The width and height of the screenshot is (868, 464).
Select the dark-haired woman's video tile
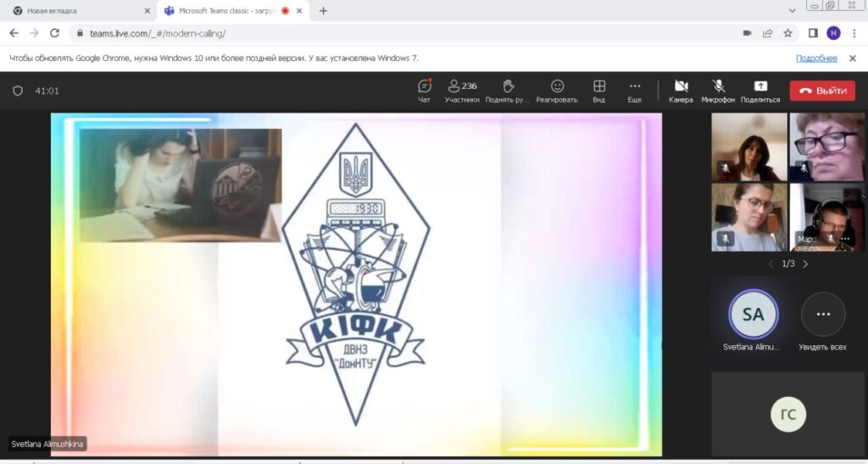point(749,148)
